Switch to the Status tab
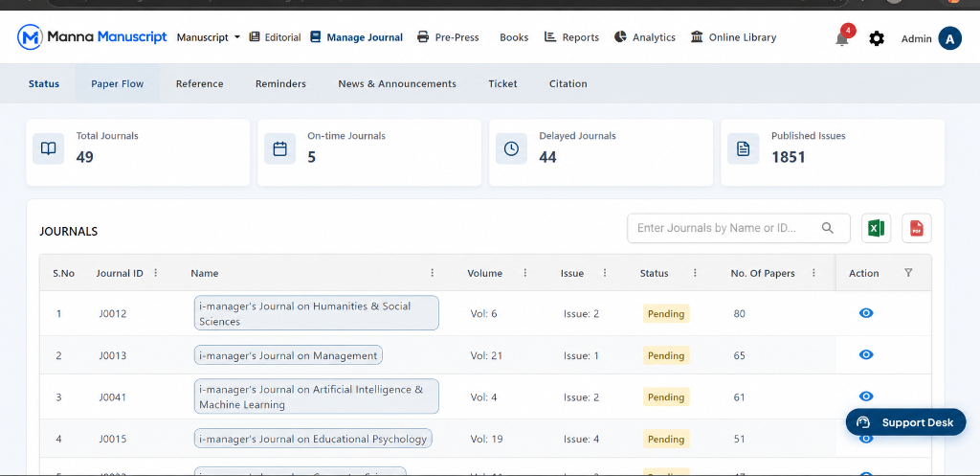The width and height of the screenshot is (980, 476). [x=44, y=84]
